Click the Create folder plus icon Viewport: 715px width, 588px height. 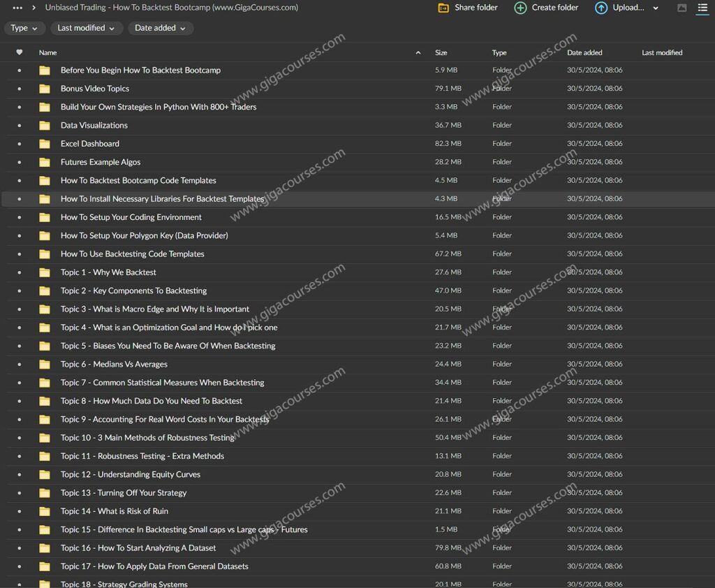[520, 8]
